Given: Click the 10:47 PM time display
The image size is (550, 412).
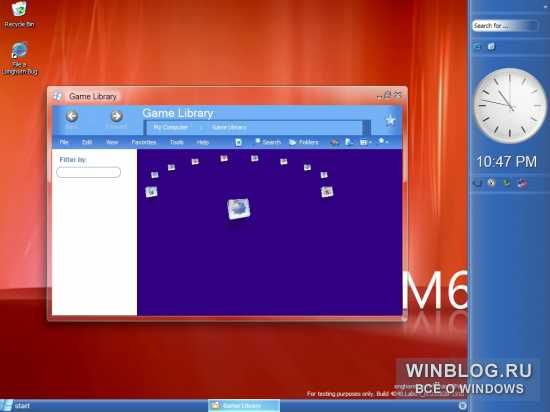Looking at the screenshot, I should click(x=506, y=162).
